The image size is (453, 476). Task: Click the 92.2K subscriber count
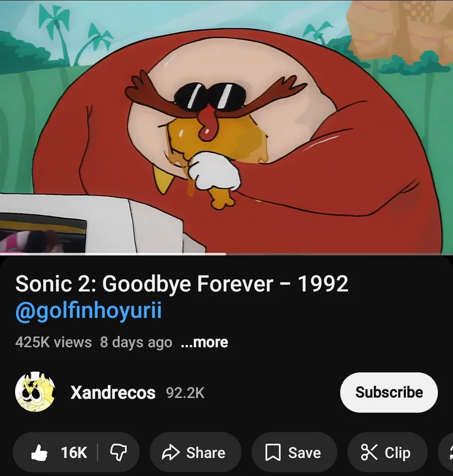pyautogui.click(x=185, y=392)
